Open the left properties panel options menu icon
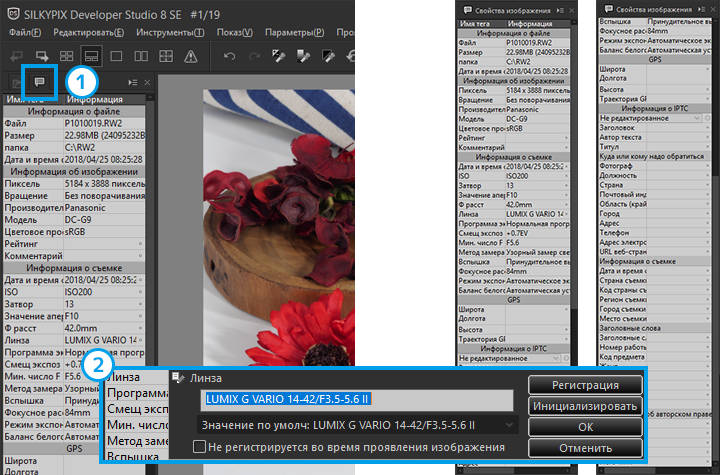Screen dimensions: 720x475 [x=133, y=83]
